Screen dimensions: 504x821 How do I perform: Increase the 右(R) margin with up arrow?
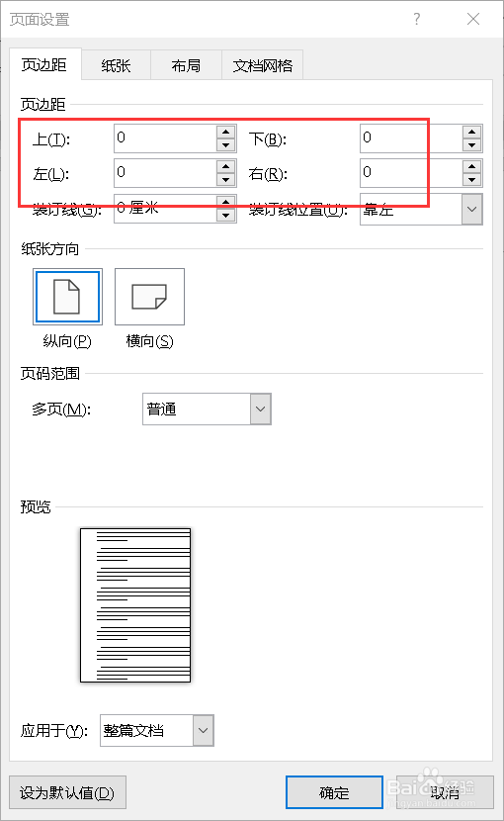(x=472, y=166)
